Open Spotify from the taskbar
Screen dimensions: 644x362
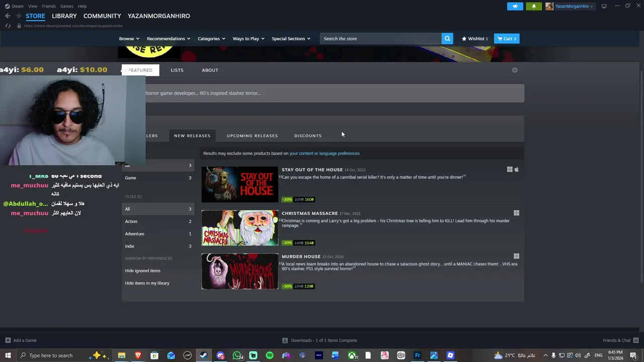(x=270, y=355)
